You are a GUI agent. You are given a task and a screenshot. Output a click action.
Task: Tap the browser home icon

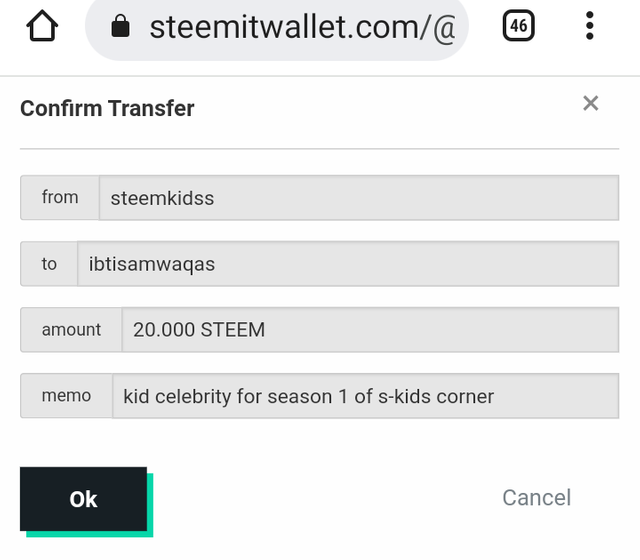click(42, 26)
